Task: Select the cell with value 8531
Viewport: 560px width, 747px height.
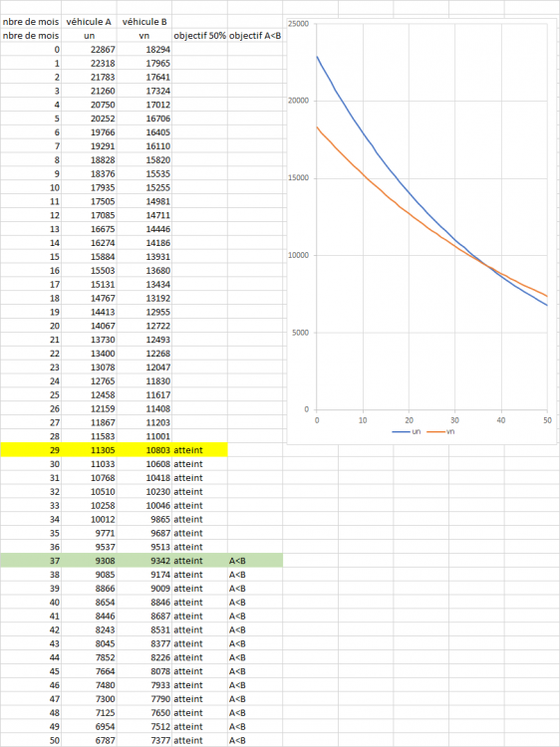Action: (x=144, y=629)
